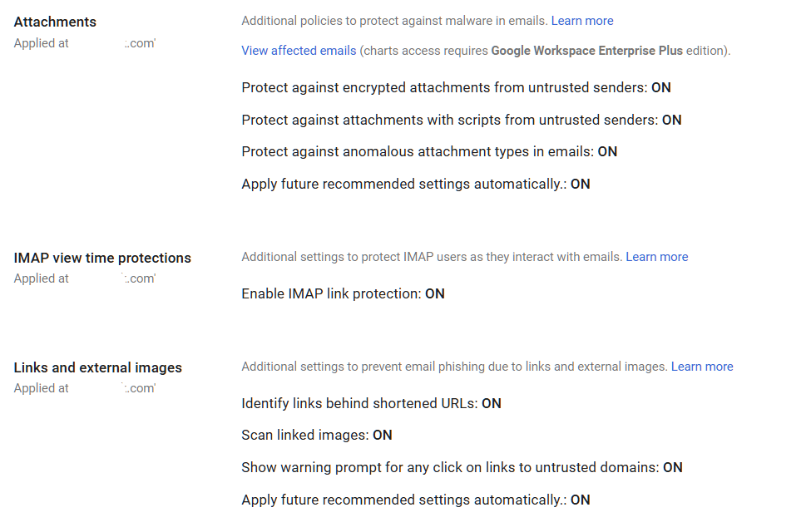
Task: Click the IMAP view time protections heading
Action: (101, 258)
